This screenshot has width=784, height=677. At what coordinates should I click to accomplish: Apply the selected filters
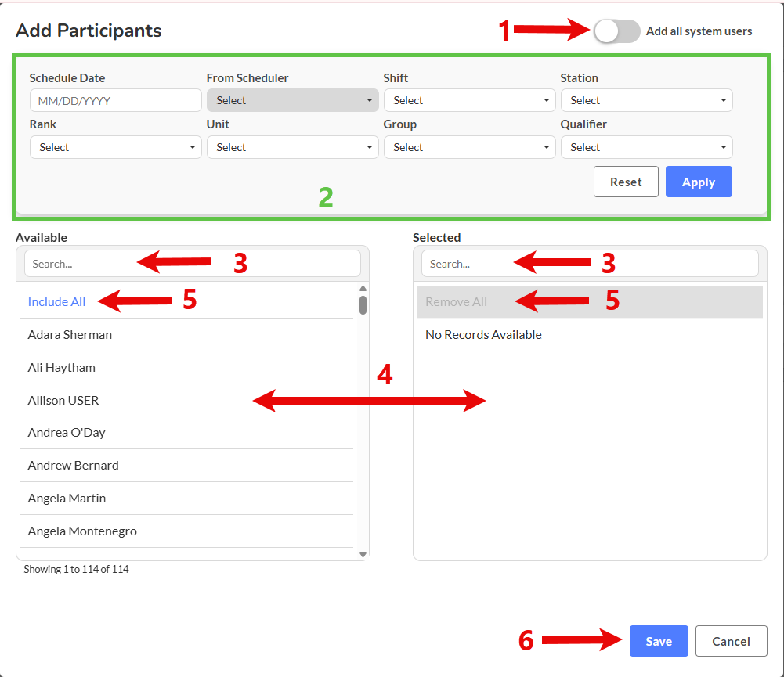pos(698,182)
